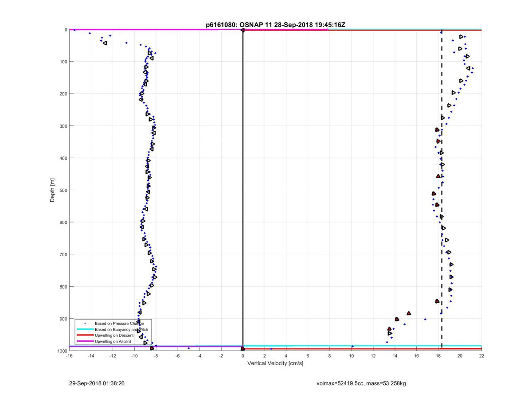
Task: Click legend entry "Based on Pressure Change"
Action: click(x=119, y=324)
